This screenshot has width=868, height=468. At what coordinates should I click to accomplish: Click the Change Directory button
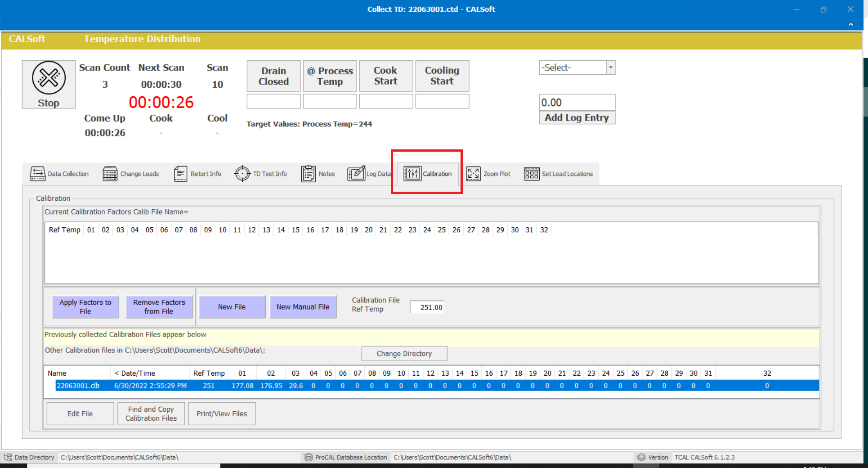tap(404, 354)
